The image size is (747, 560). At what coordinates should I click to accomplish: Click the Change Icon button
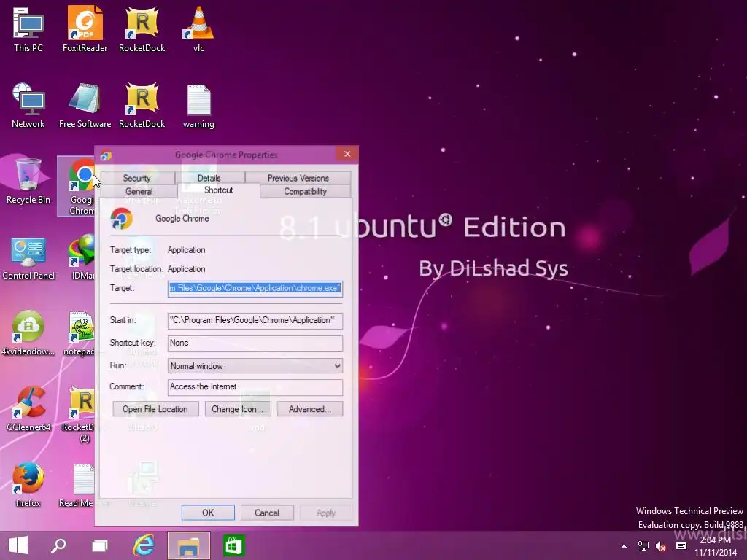point(238,409)
